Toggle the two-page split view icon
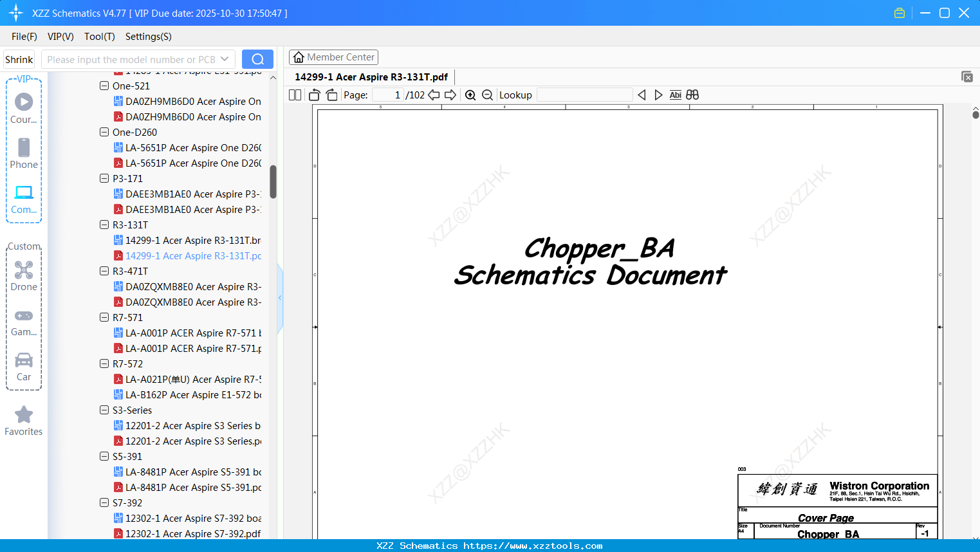Screen dimensions: 980x552 pyautogui.click(x=295, y=95)
